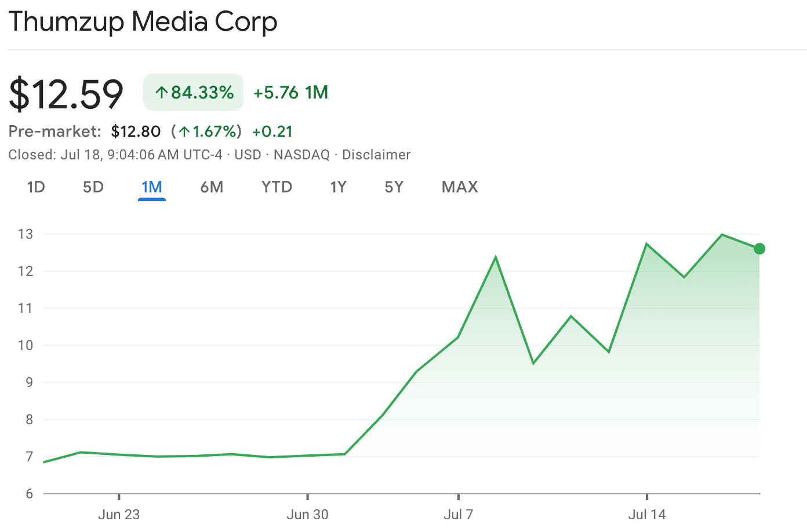Click the Jun 23 date axis label
This screenshot has width=807, height=532.
click(119, 514)
